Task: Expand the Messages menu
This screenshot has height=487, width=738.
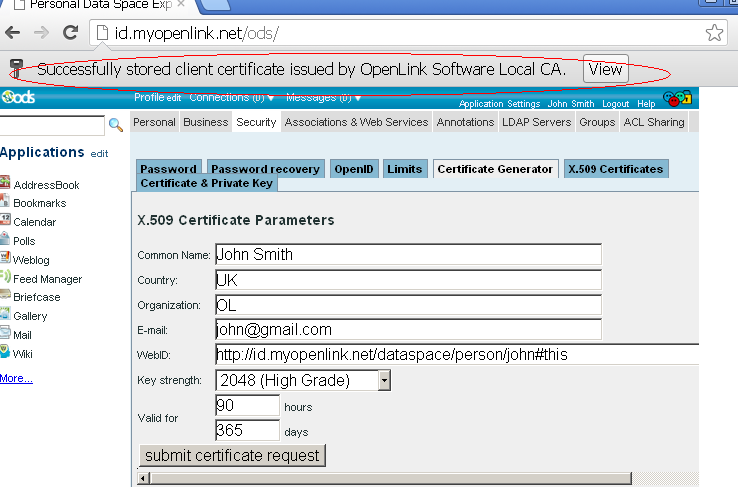Action: pyautogui.click(x=323, y=98)
